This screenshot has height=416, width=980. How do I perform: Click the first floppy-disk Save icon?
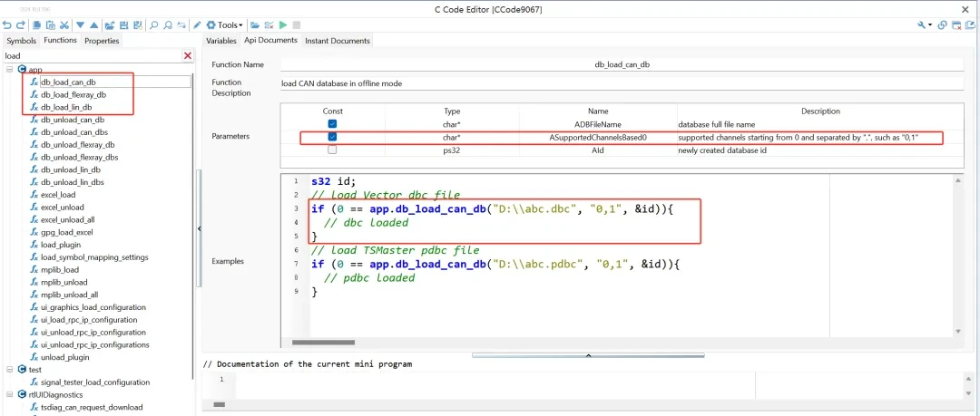click(123, 25)
